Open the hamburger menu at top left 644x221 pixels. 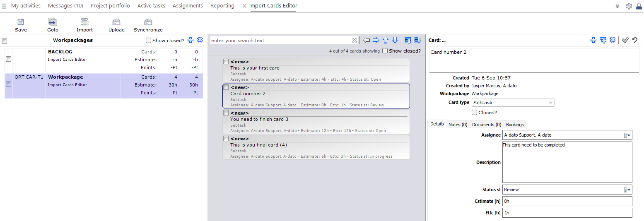4,6
